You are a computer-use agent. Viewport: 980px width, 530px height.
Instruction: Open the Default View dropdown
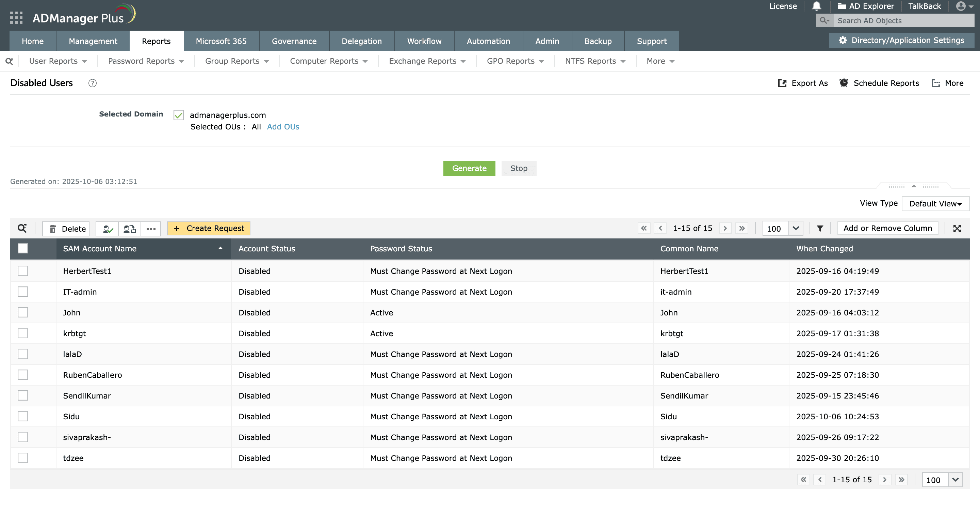(x=935, y=203)
